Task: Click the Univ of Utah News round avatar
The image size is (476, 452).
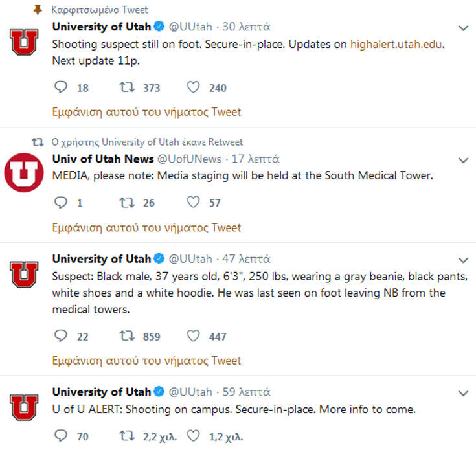Action: click(24, 172)
